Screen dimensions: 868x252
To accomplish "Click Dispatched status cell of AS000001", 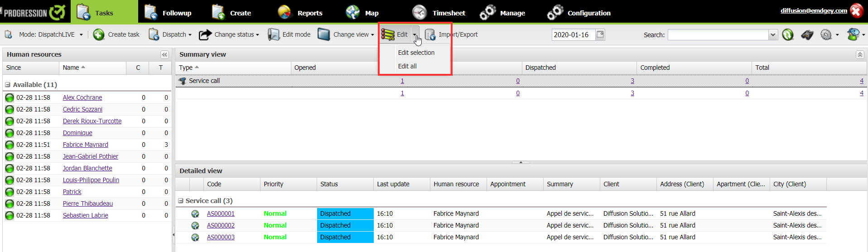I will tap(345, 213).
